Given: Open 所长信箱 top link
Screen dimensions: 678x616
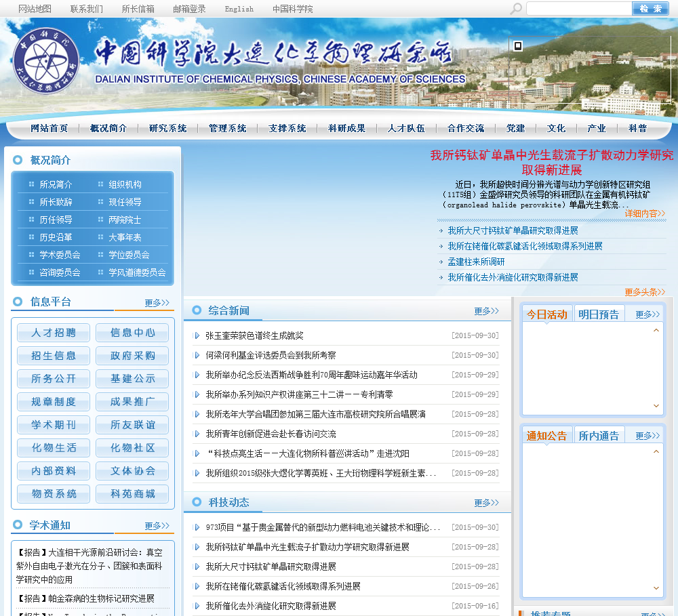Looking at the screenshot, I should (x=138, y=9).
